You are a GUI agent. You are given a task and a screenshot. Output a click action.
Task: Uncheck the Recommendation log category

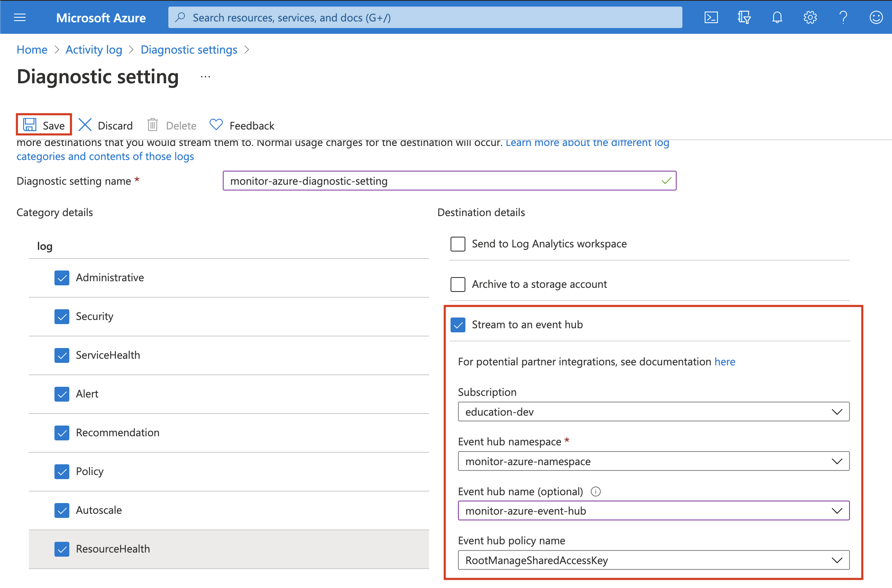pyautogui.click(x=62, y=433)
